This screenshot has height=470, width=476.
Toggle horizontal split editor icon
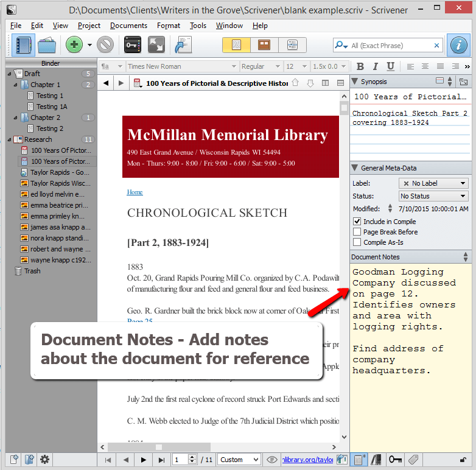click(341, 83)
